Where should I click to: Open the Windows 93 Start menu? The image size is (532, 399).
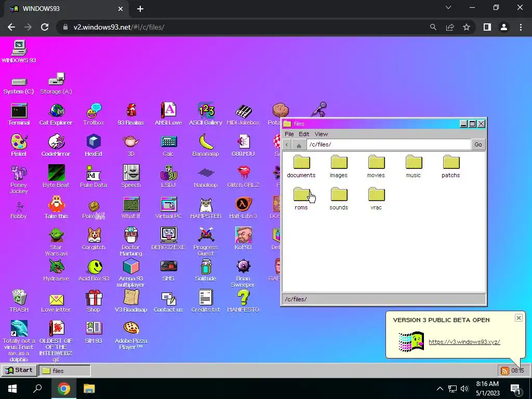tap(19, 370)
